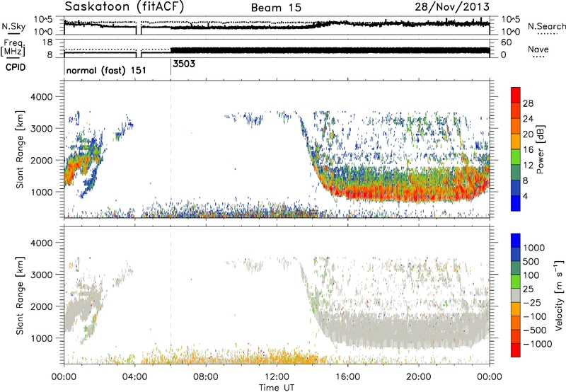This screenshot has height=392, width=566.
Task: Click the '3503' CPID marker text
Action: click(184, 64)
